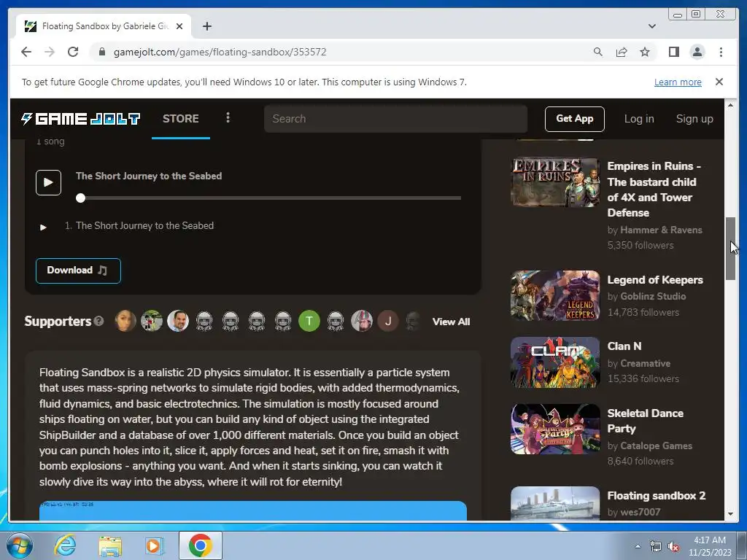Open the three-dot menu beside STORE
This screenshot has height=560, width=747.
tap(228, 117)
